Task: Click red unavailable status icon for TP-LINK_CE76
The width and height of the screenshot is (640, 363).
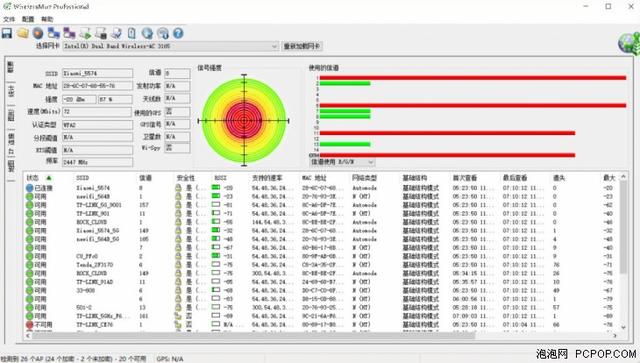Action: 29,325
